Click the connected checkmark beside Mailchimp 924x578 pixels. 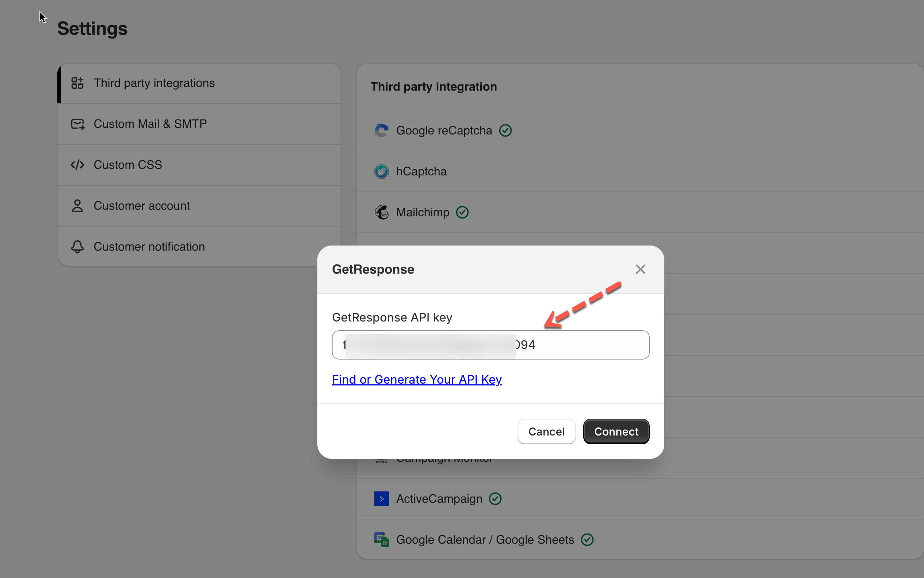tap(462, 212)
